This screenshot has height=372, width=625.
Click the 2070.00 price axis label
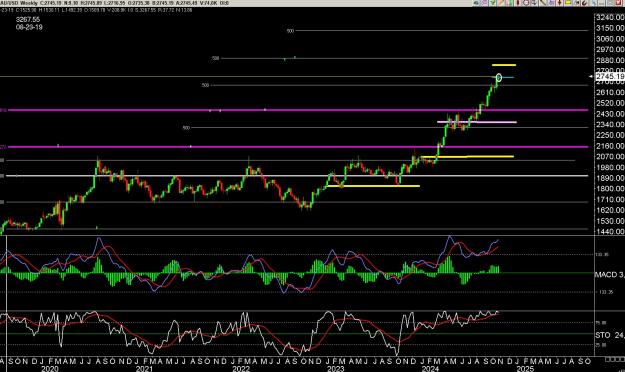click(x=610, y=156)
